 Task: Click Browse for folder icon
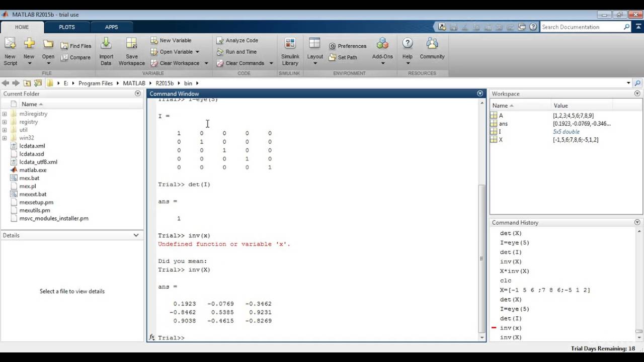[38, 83]
